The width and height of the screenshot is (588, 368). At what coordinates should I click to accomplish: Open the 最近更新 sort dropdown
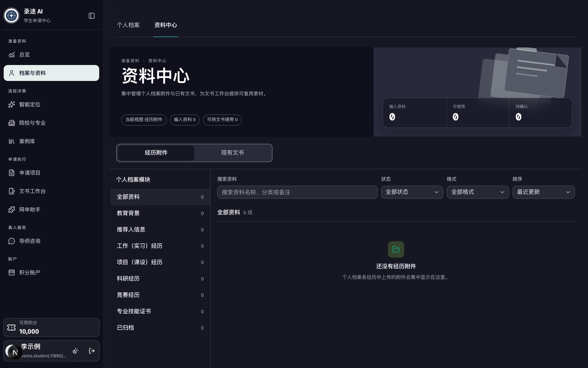coord(543,192)
